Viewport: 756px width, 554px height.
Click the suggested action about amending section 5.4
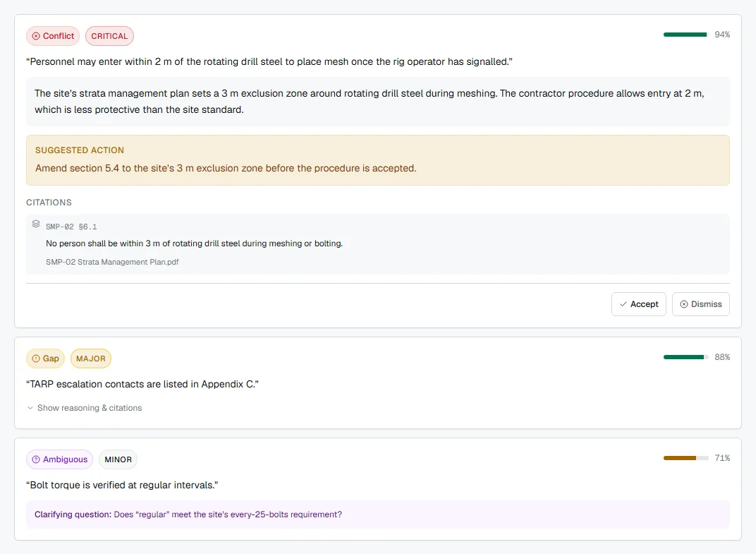[226, 169]
